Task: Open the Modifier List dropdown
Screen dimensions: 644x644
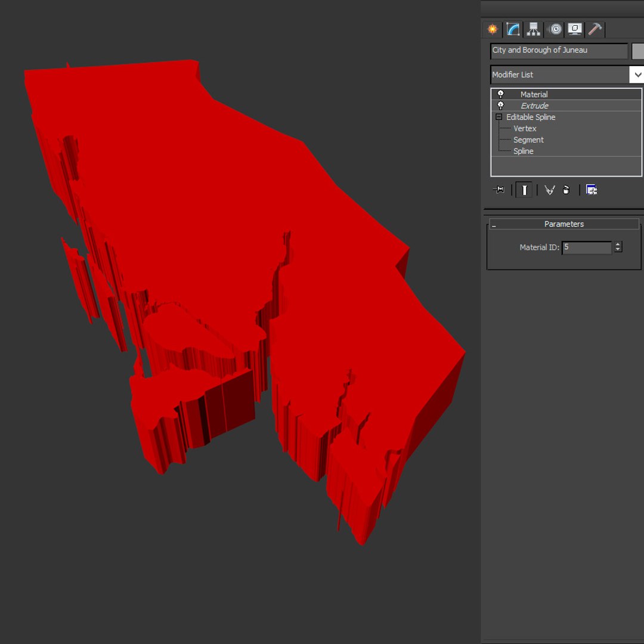Action: (637, 75)
